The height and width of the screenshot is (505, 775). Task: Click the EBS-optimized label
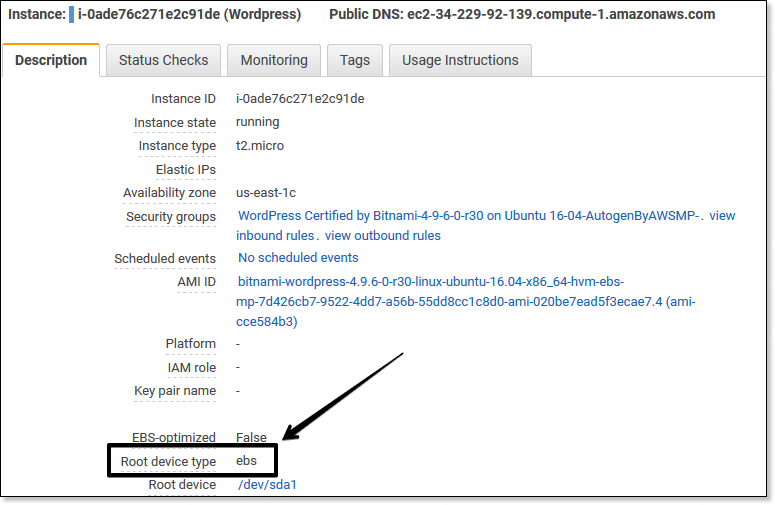click(x=174, y=437)
